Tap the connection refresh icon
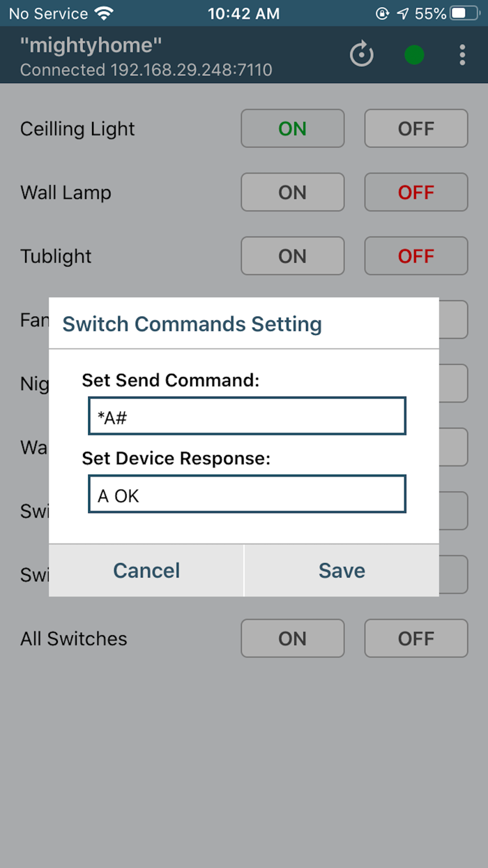 [x=362, y=54]
